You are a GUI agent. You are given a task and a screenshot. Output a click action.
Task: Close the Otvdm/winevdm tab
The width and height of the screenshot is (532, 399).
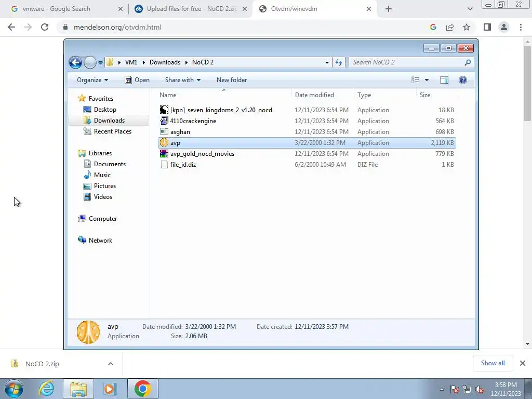(x=369, y=9)
